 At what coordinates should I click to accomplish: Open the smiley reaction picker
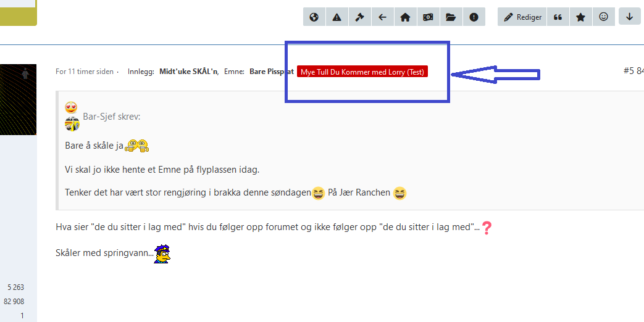[x=603, y=17]
